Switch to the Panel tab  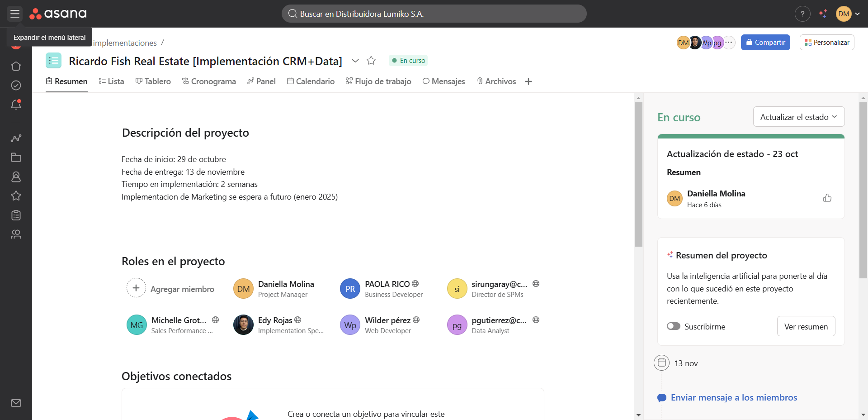pos(261,81)
